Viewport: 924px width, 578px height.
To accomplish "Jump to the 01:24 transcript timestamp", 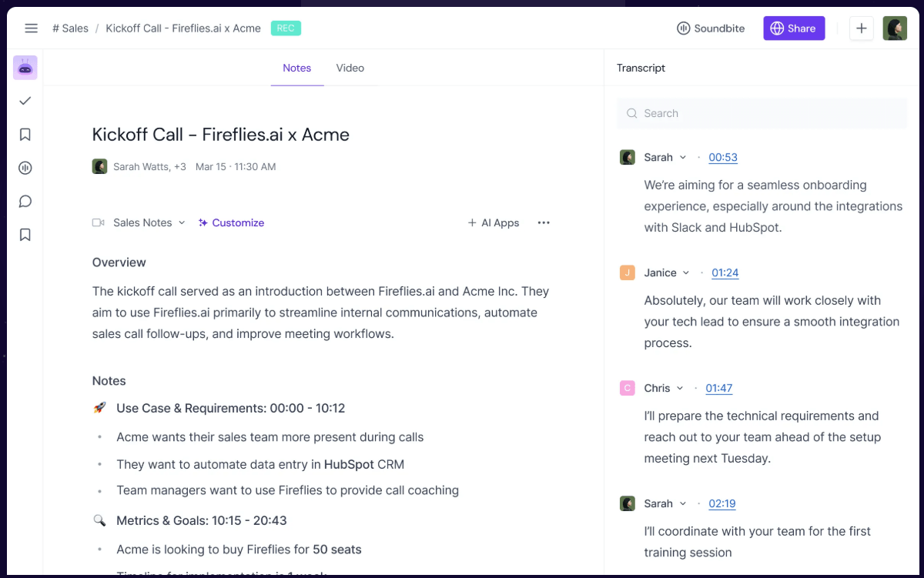I will pos(725,272).
